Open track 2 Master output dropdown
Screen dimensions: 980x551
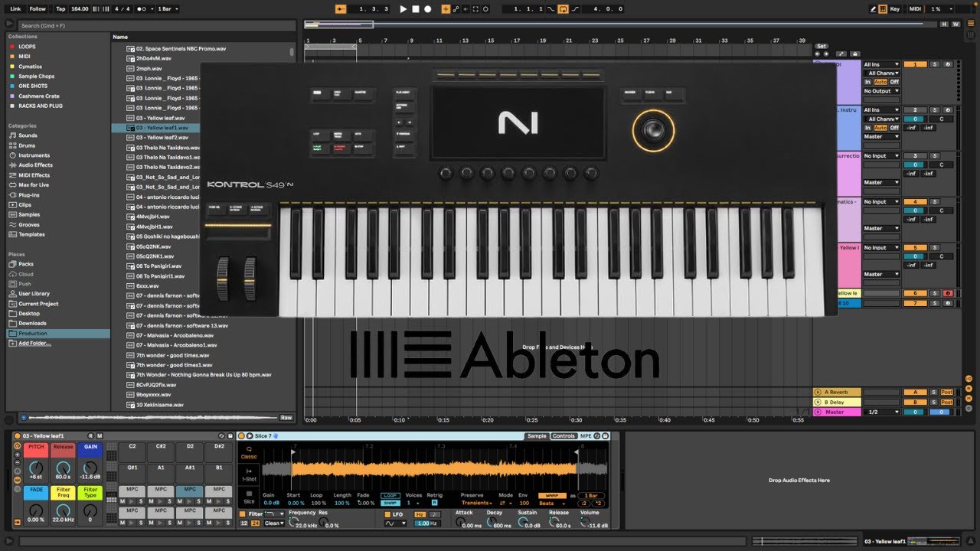point(881,137)
